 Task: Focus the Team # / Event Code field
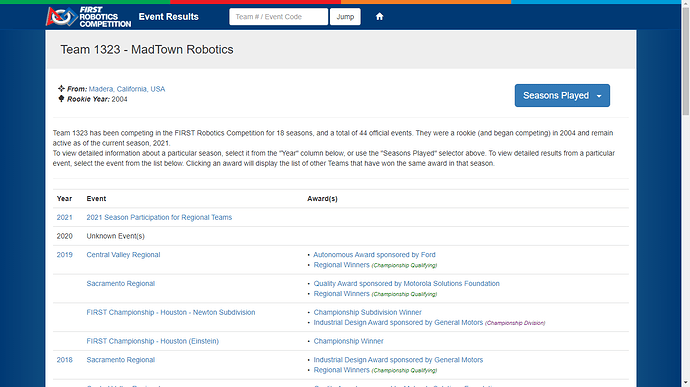click(278, 17)
